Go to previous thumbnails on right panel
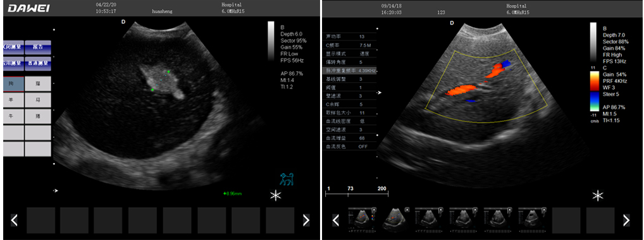 pos(335,220)
